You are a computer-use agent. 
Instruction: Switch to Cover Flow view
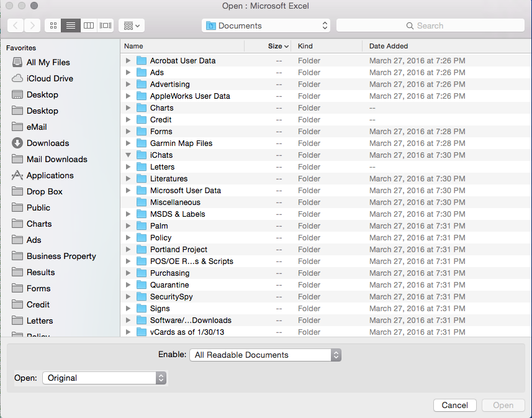click(x=105, y=25)
